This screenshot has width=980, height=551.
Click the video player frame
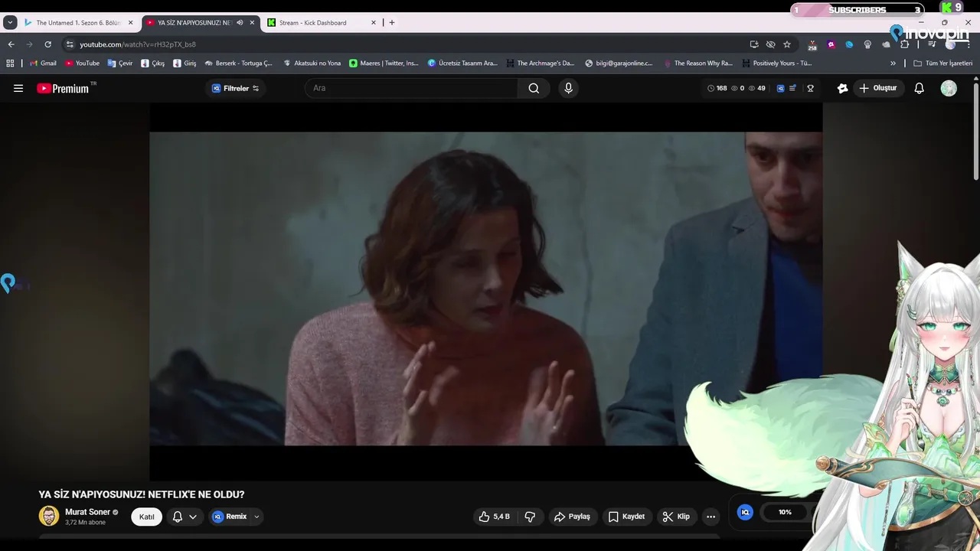(x=485, y=292)
